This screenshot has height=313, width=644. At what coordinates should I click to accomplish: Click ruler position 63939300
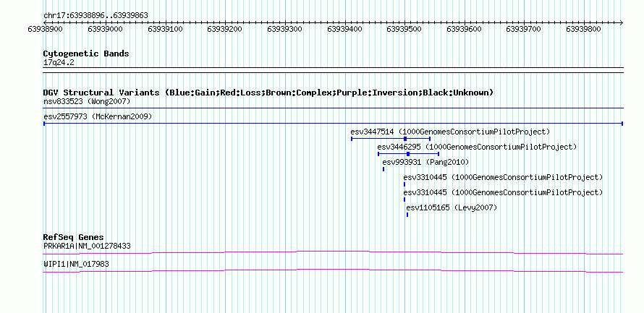(284, 29)
